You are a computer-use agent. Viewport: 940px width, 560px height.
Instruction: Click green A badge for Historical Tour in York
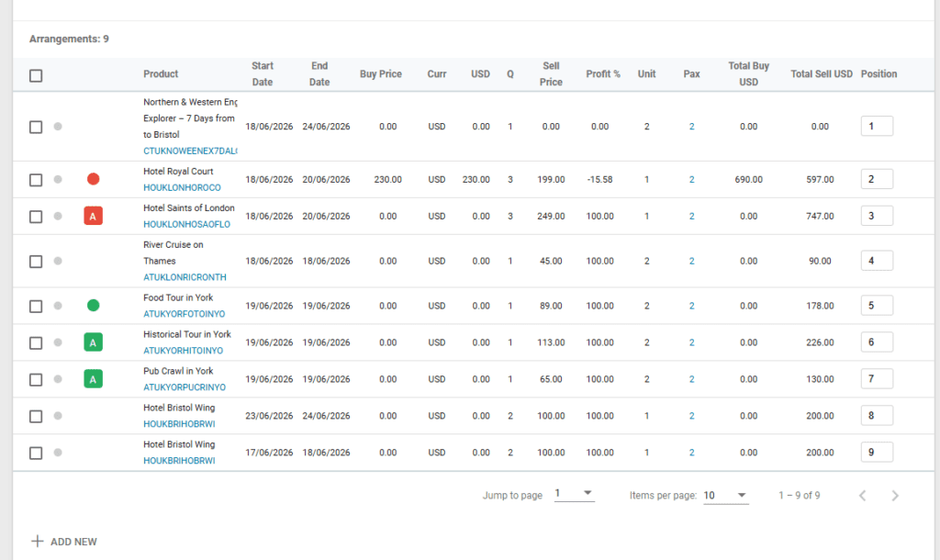point(93,342)
